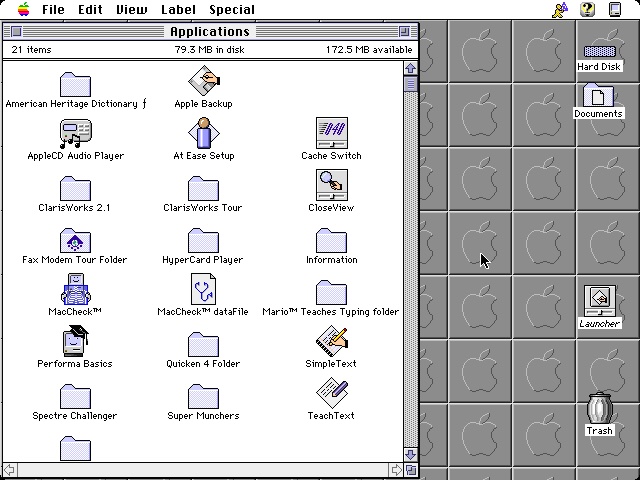Select the Apple Backup application icon

tap(204, 81)
